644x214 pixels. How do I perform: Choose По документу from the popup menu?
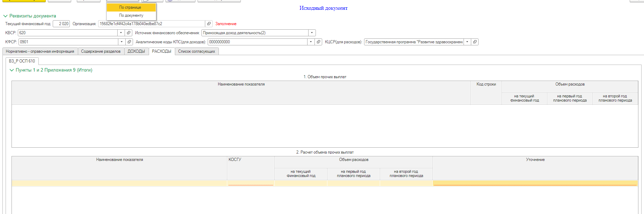click(131, 15)
